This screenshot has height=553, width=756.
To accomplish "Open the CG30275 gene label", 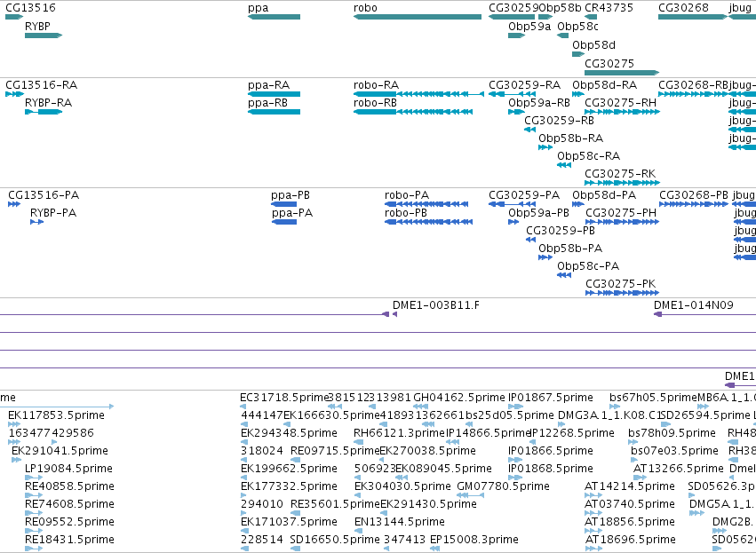I will pos(609,64).
